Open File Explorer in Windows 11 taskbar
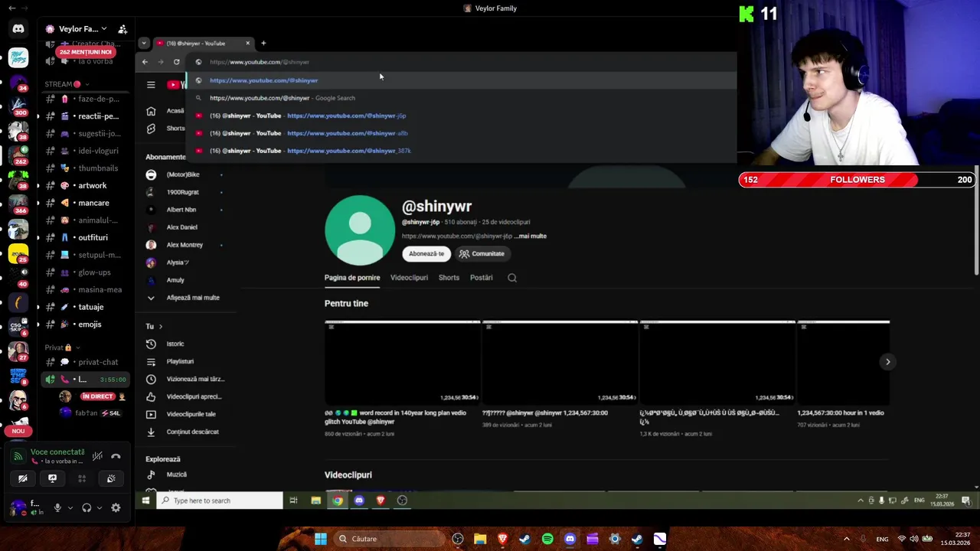The width and height of the screenshot is (980, 551). 480,539
